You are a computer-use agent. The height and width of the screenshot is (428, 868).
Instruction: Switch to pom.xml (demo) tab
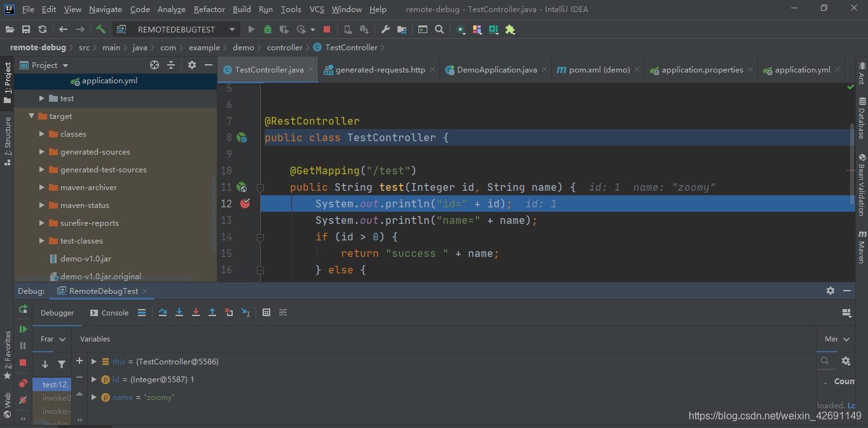click(x=598, y=70)
